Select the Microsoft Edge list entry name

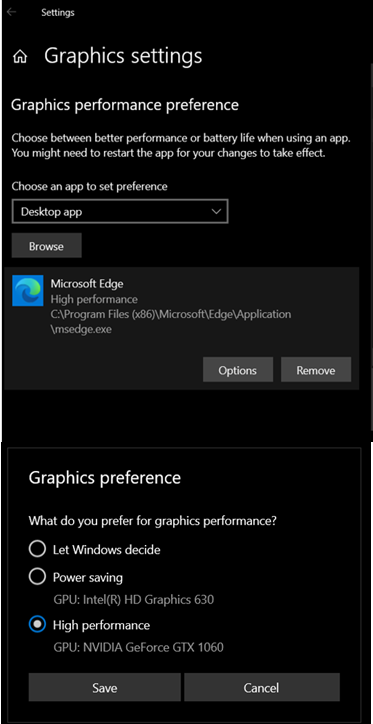point(87,284)
